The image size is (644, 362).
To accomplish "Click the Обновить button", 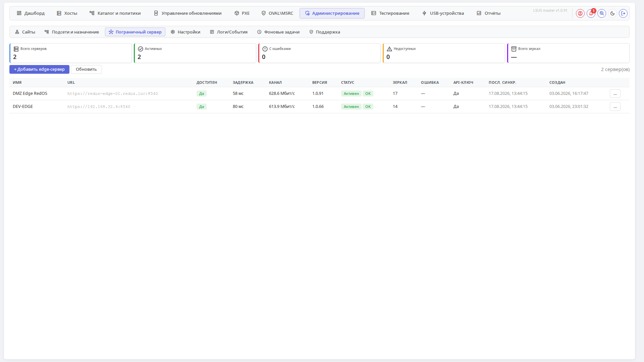I will pyautogui.click(x=86, y=69).
